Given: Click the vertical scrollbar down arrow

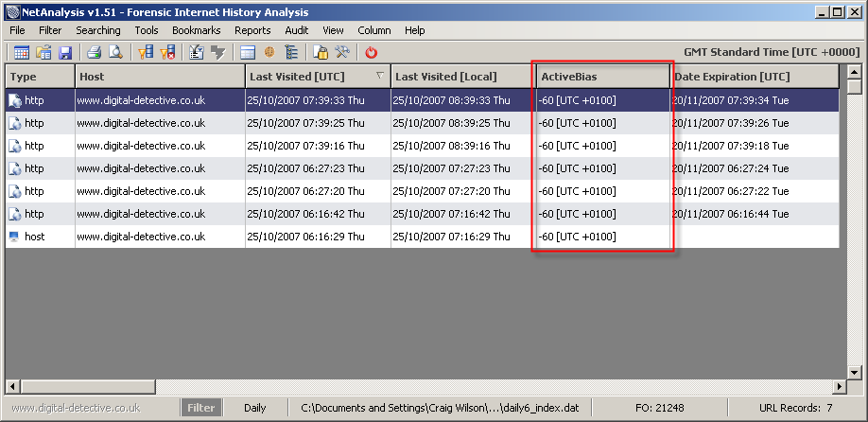Looking at the screenshot, I should [x=854, y=372].
